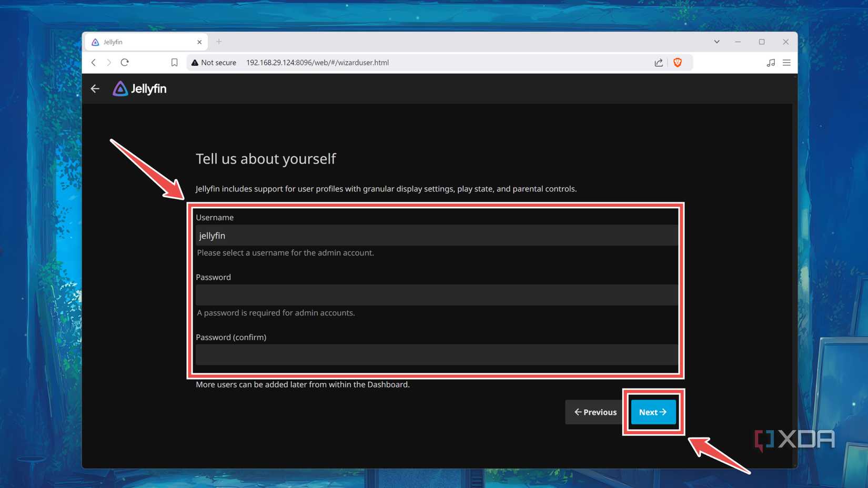Click the Brave Shields icon
The image size is (868, 488).
678,62
